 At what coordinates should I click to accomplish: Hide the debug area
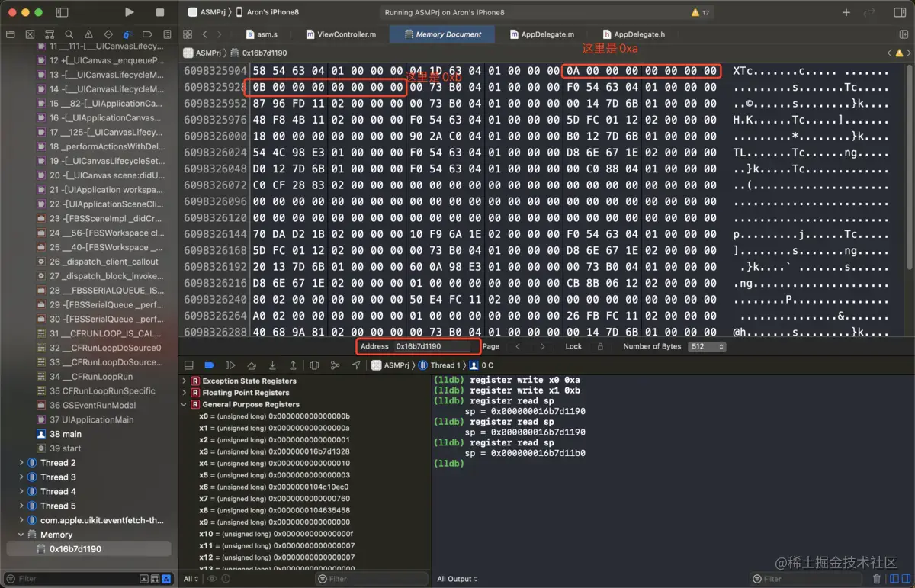click(x=189, y=365)
